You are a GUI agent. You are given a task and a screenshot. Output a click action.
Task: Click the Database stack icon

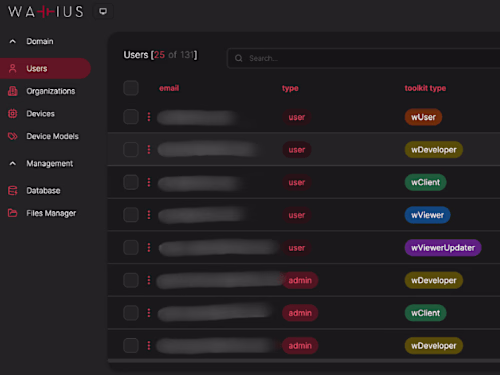13,191
